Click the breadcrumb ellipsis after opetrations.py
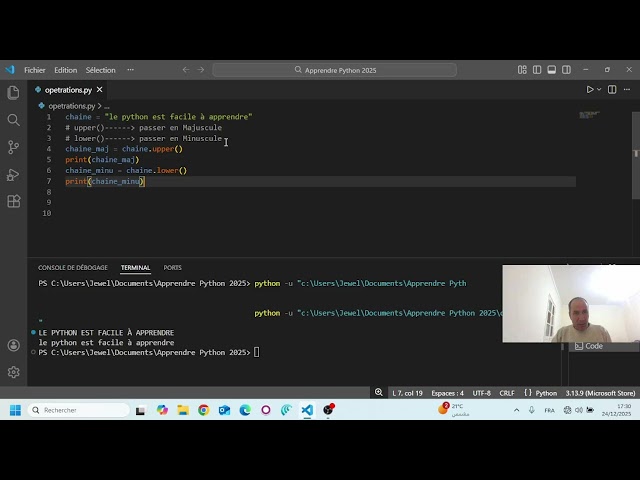This screenshot has width=640, height=480. tap(107, 106)
